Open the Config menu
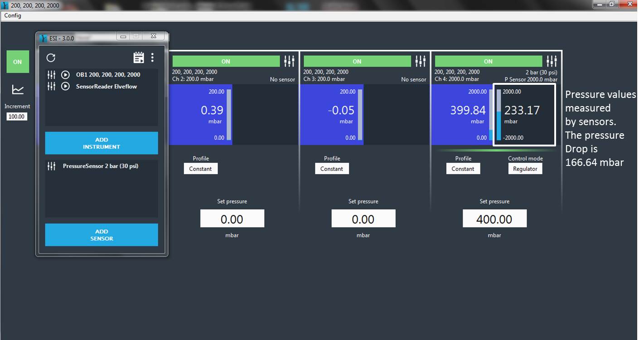The height and width of the screenshot is (340, 644). [x=13, y=15]
